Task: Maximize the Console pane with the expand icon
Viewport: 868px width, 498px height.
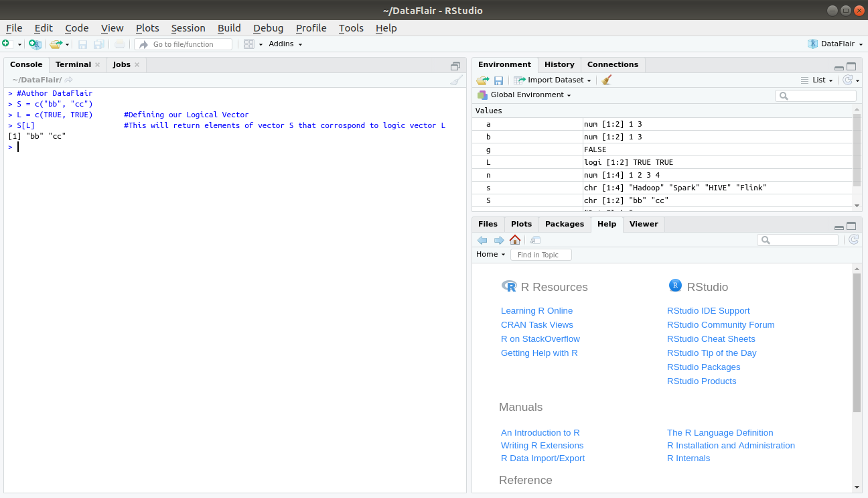Action: coord(456,66)
